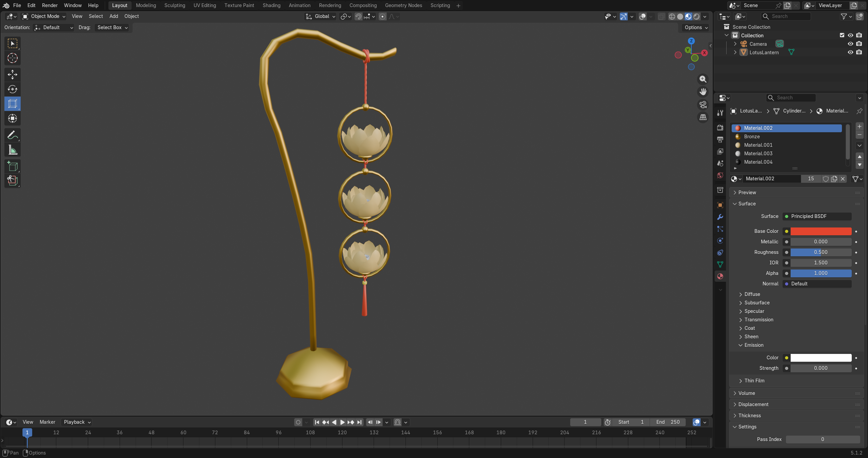Jump to the end frame
This screenshot has height=458, width=868.
[359, 422]
